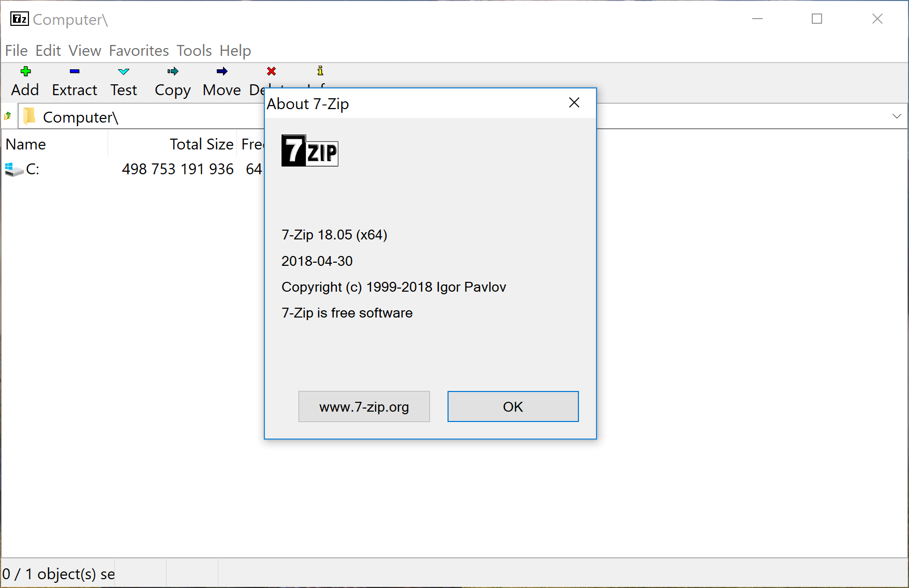The image size is (909, 588).
Task: Click the Copy toolbar button
Action: (173, 82)
